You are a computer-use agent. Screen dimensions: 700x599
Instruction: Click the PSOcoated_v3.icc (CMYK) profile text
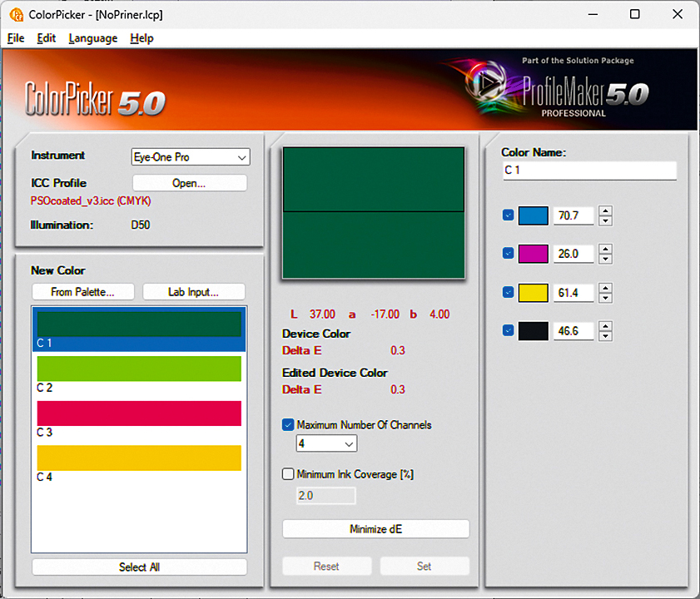coord(91,200)
